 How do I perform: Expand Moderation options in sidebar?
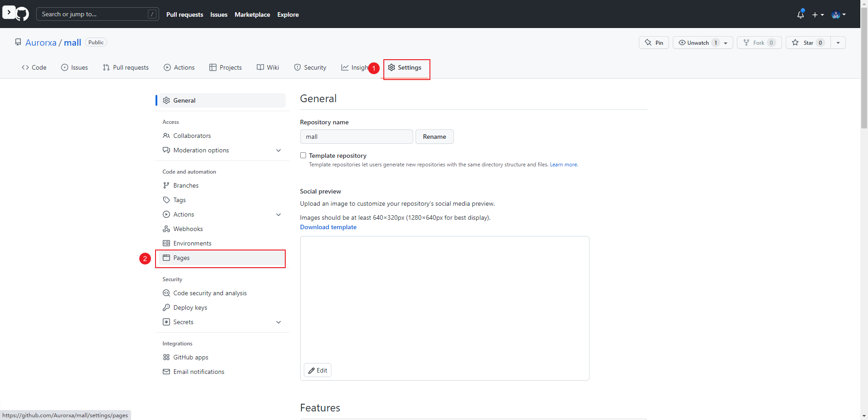[x=278, y=150]
